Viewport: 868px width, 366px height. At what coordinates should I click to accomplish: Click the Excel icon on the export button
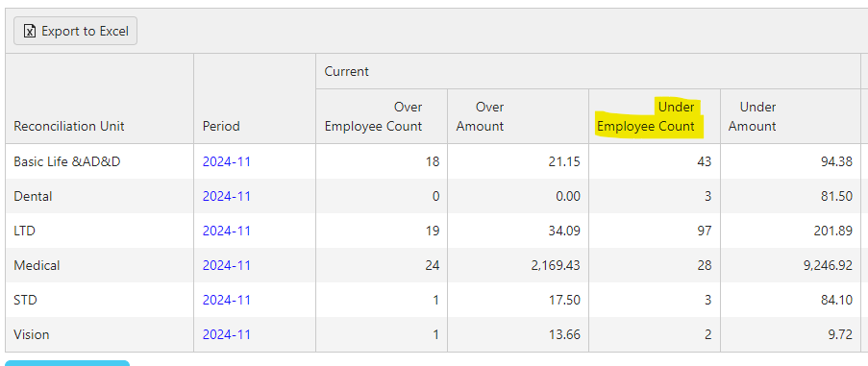30,31
